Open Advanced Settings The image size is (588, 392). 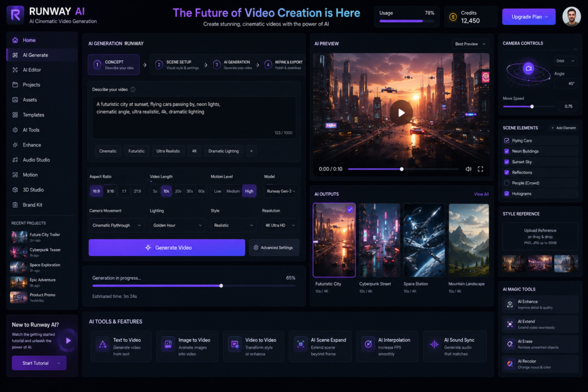coord(274,248)
